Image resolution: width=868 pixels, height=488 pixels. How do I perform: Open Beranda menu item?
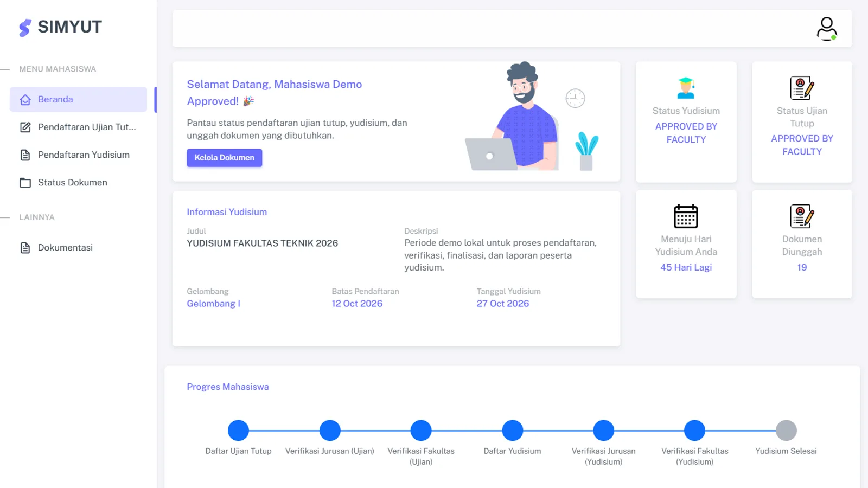(78, 100)
